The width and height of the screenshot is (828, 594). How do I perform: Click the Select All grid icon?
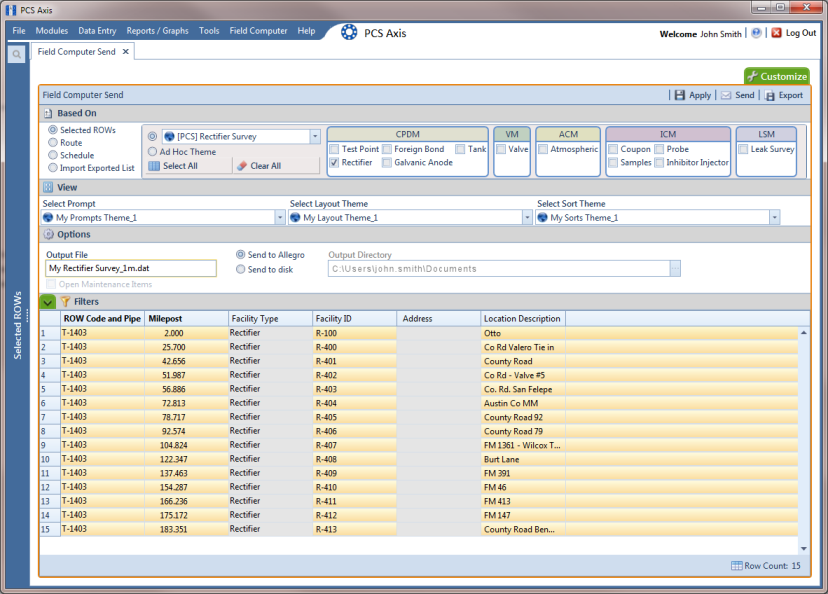tap(154, 166)
